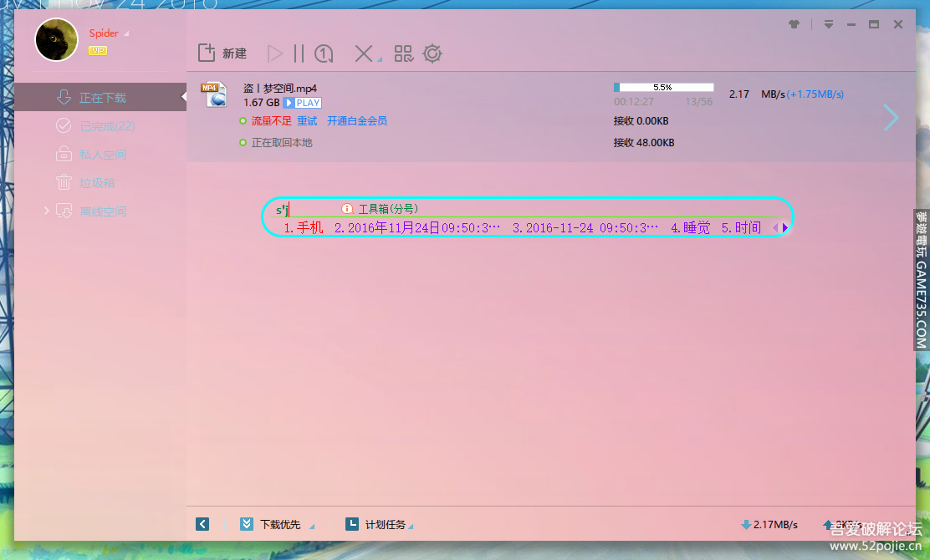
Task: Open the 下载优先 dropdown
Action: pyautogui.click(x=312, y=527)
